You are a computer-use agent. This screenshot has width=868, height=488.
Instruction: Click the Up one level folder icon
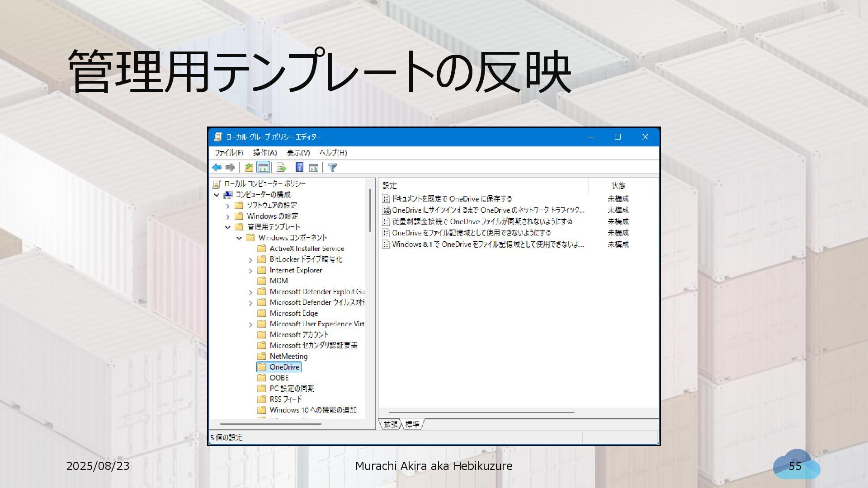(x=249, y=168)
